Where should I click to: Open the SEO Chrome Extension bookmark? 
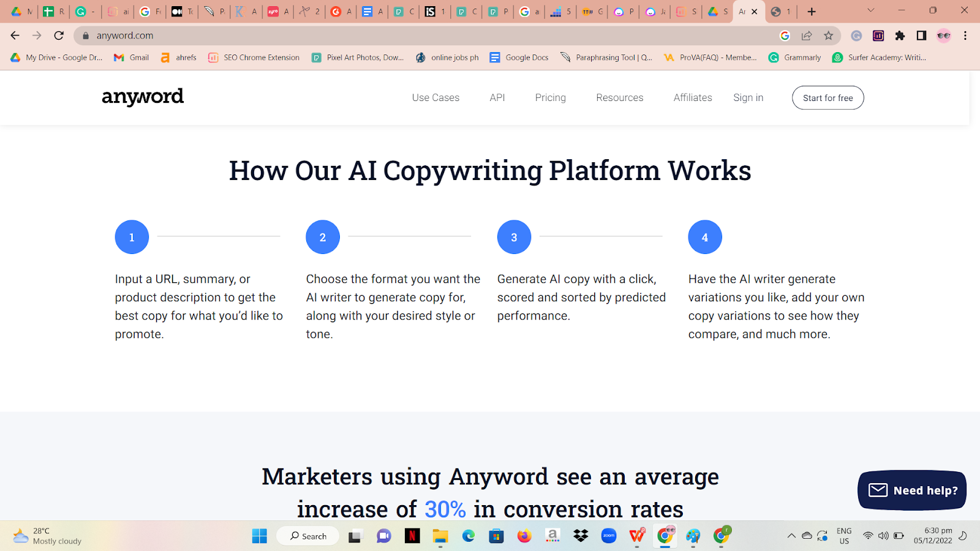[x=254, y=58]
